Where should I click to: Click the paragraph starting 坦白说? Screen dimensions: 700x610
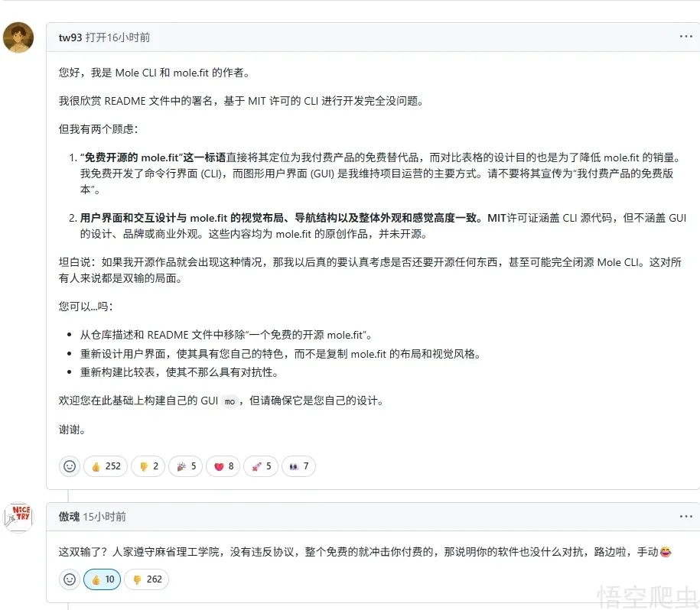click(370, 271)
